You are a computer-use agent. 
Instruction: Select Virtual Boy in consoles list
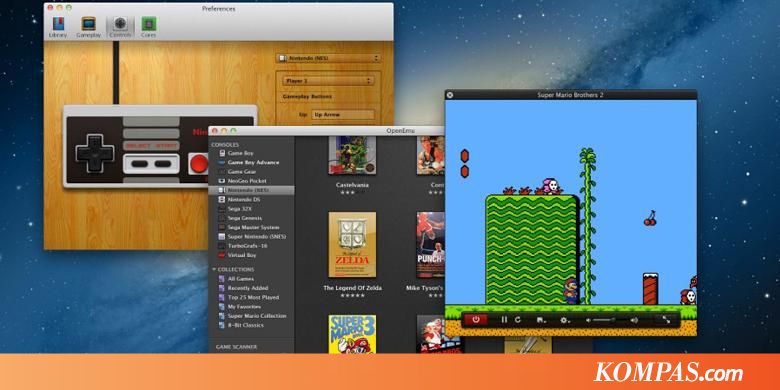coord(251,255)
